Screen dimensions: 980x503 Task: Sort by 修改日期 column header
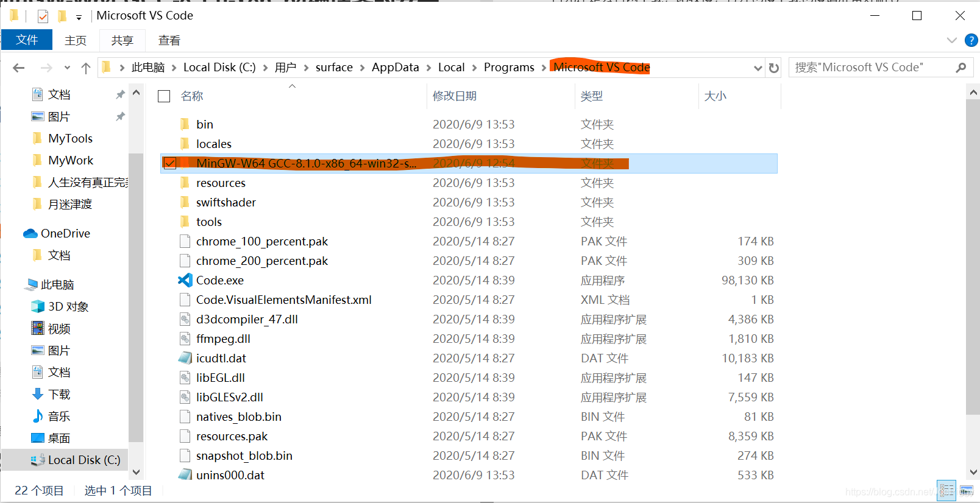(455, 96)
